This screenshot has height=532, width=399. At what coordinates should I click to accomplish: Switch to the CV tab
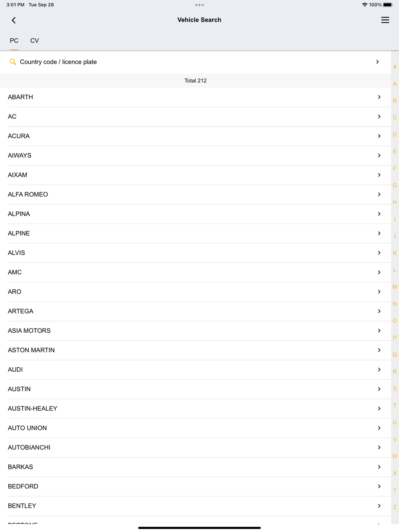[x=35, y=41]
